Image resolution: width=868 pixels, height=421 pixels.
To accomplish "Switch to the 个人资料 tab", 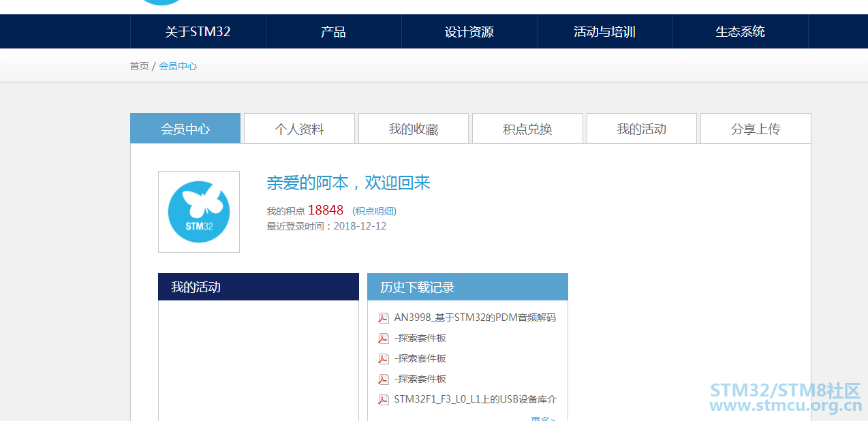I will [299, 128].
